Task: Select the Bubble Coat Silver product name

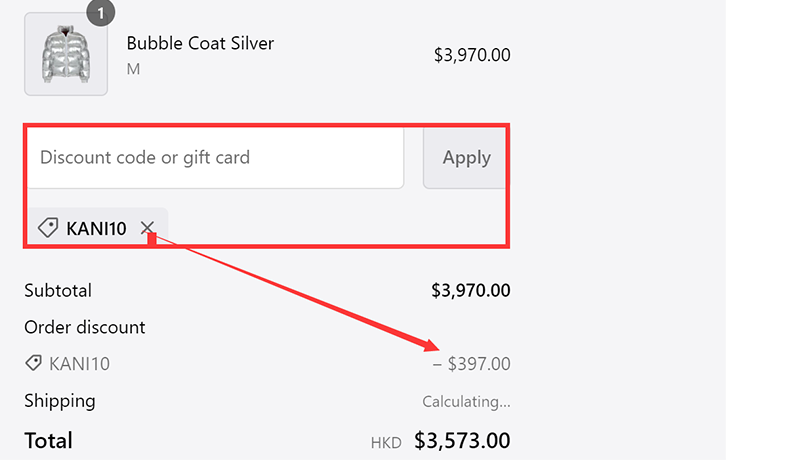Action: [x=200, y=43]
